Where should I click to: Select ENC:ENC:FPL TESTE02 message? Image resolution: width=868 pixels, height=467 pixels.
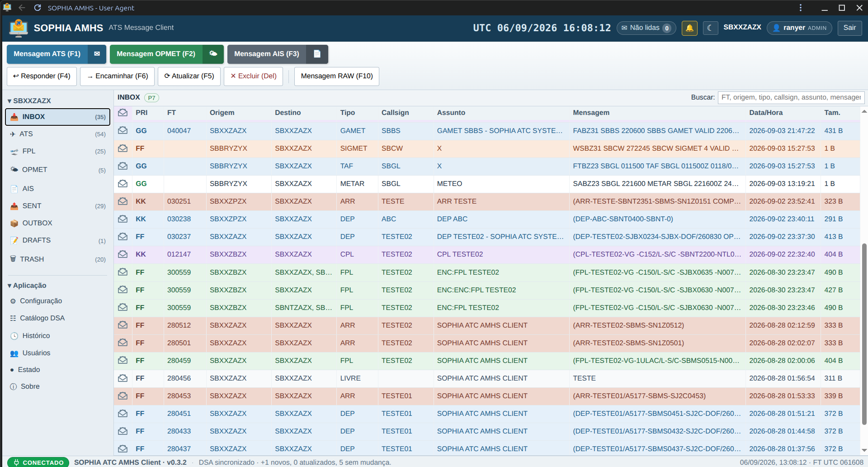click(x=487, y=290)
